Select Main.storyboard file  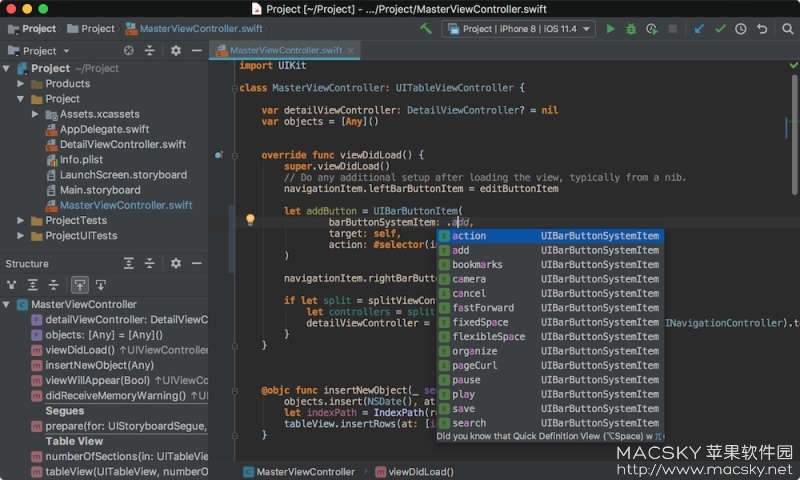click(93, 190)
